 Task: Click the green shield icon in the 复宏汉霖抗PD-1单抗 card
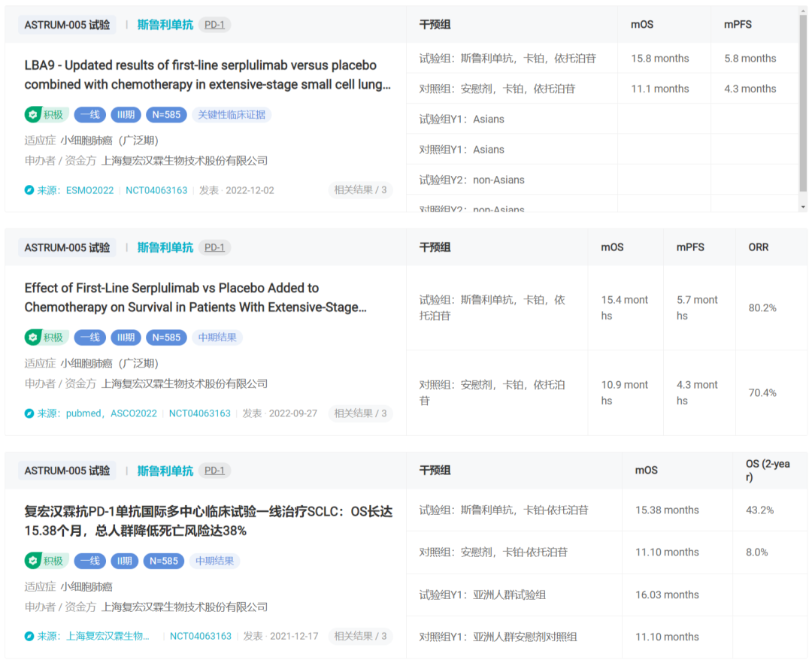32,561
